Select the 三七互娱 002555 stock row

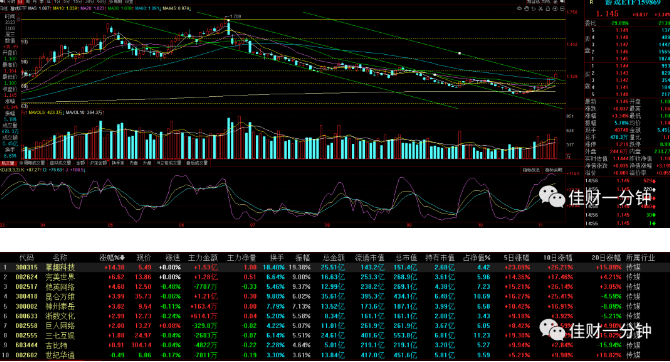335,336
